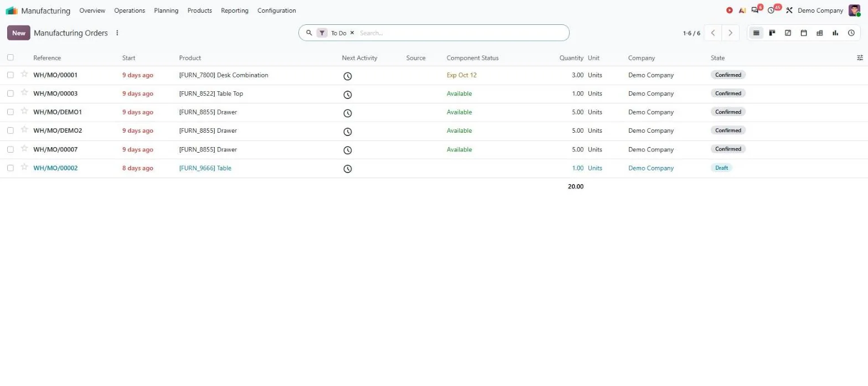The image size is (868, 386).
Task: Star WH/MO/00007 as favorite
Action: tap(24, 148)
